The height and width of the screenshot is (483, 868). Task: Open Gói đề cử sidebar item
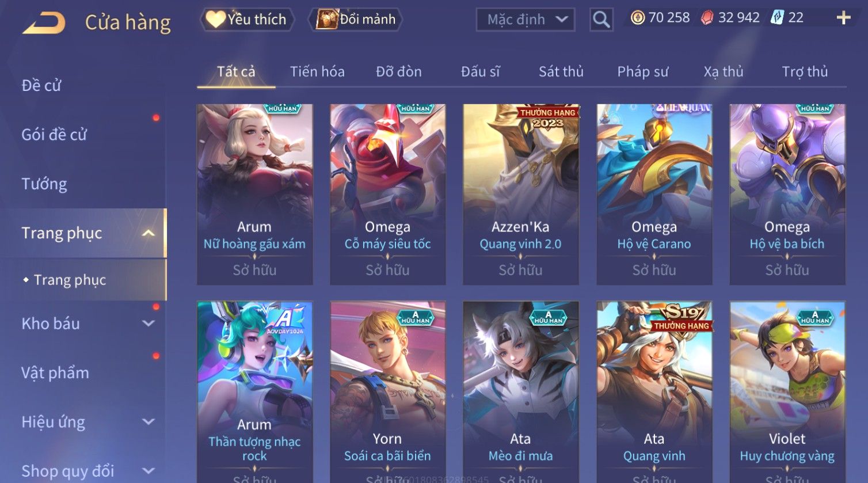pos(54,135)
